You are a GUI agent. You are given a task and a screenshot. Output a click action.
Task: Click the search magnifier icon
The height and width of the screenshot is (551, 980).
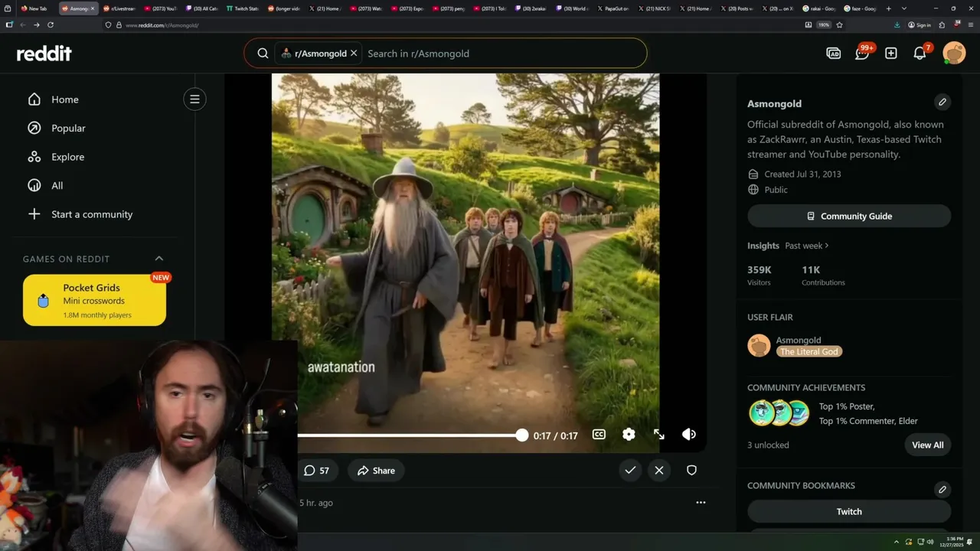[x=263, y=54]
